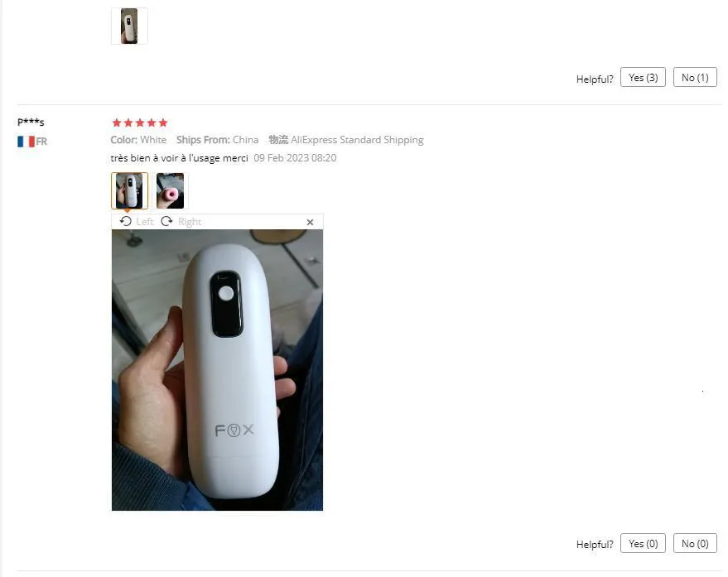Image resolution: width=728 pixels, height=577 pixels.
Task: Open the second review thumbnail with pink item
Action: pyautogui.click(x=170, y=190)
